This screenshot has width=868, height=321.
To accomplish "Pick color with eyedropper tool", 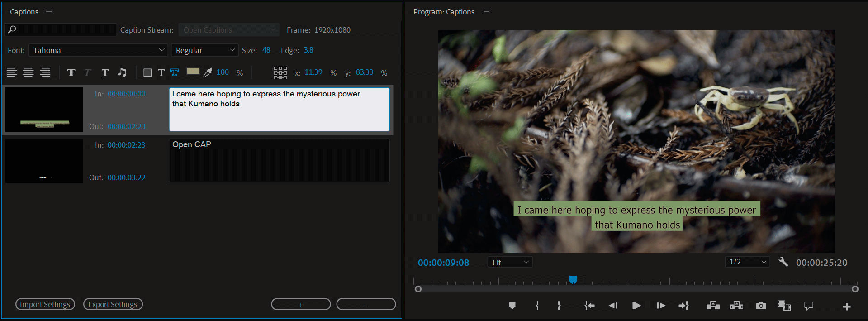I will pos(208,72).
